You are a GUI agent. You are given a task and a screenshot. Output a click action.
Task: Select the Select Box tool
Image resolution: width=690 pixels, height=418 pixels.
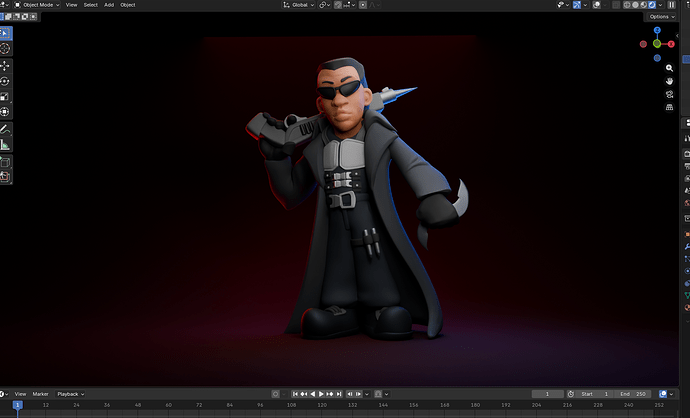click(5, 33)
